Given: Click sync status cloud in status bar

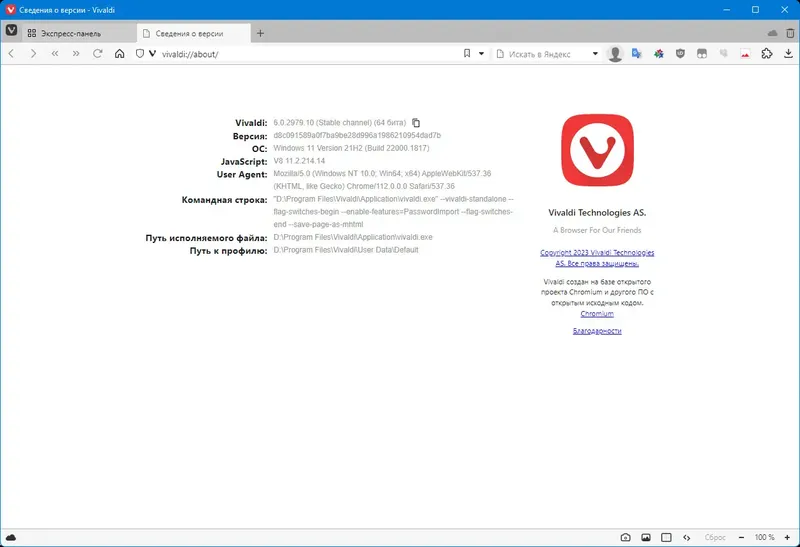Looking at the screenshot, I should [11, 537].
